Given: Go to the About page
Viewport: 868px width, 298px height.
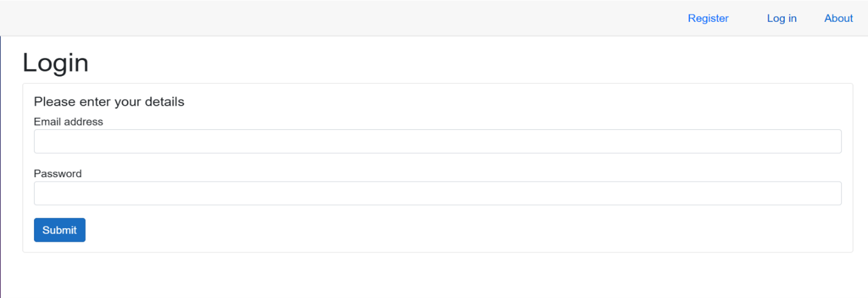Looking at the screenshot, I should pos(838,18).
